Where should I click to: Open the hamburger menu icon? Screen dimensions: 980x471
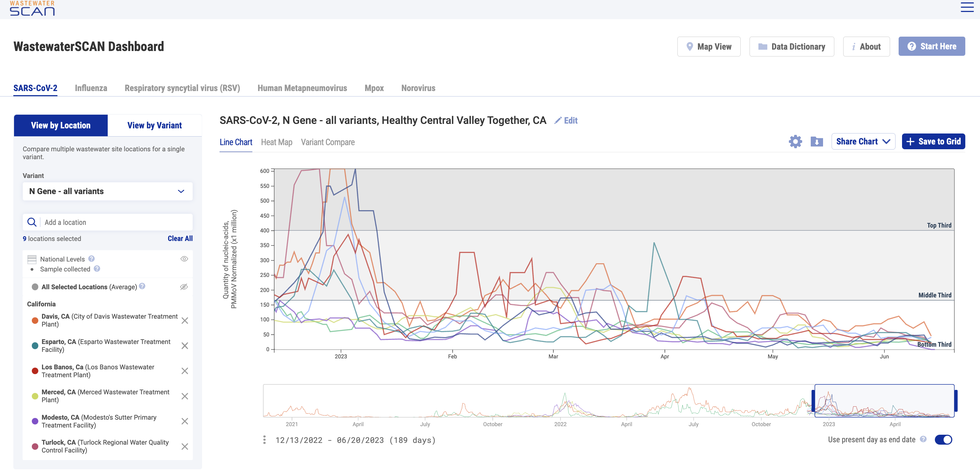point(967,7)
